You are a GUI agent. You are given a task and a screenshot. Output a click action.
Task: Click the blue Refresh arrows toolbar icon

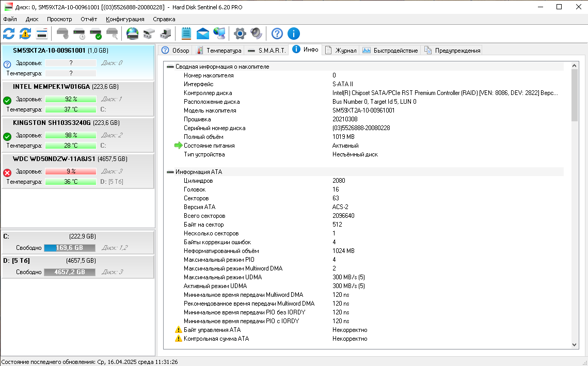click(9, 34)
